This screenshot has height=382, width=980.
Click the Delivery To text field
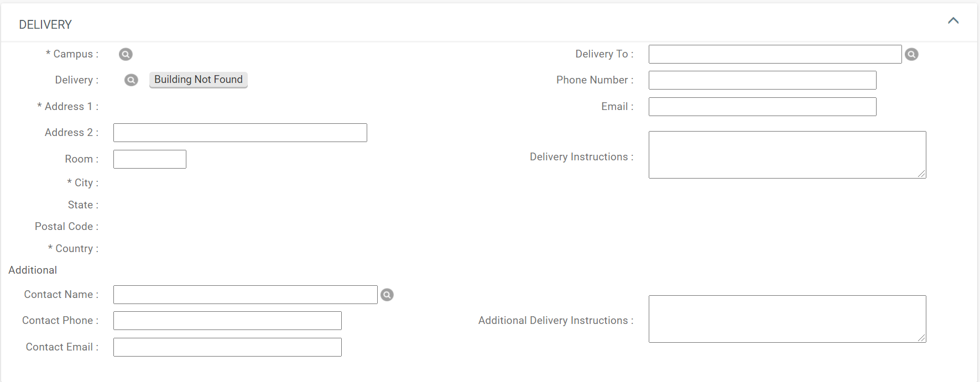pos(775,54)
